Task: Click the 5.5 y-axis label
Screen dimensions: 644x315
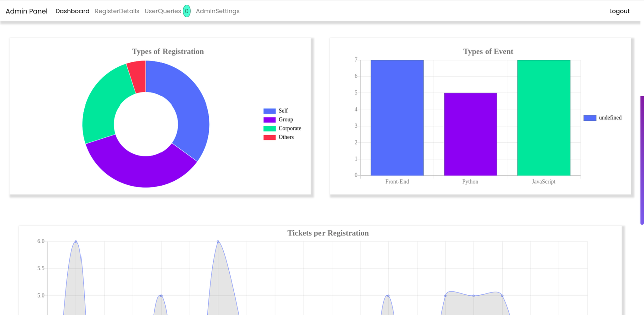Action: 41,269
